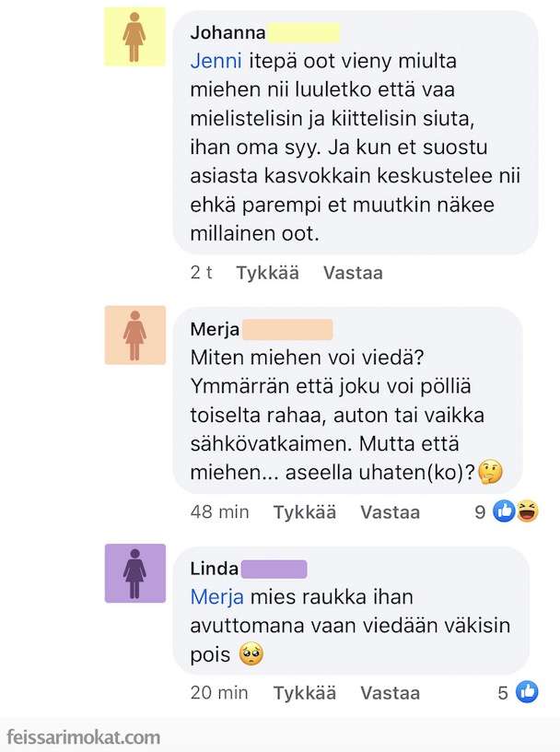Reply to Merja's comment with Vastaa

390,512
